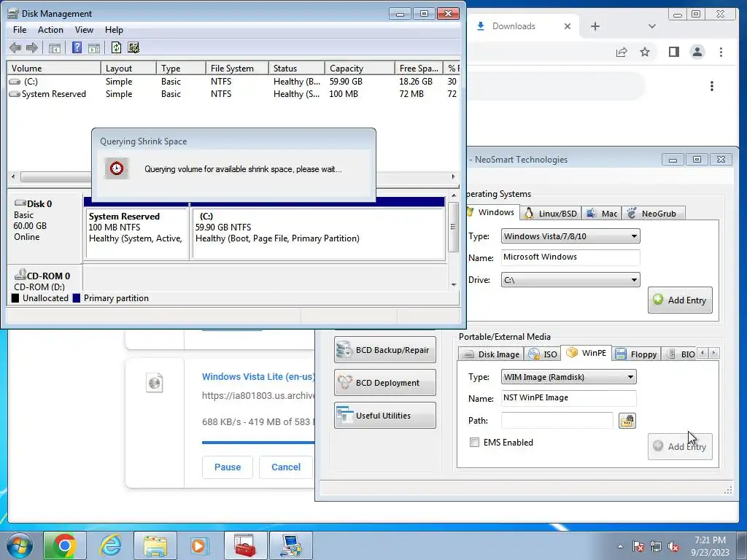
Task: Switch to the Mac tab
Action: click(602, 214)
